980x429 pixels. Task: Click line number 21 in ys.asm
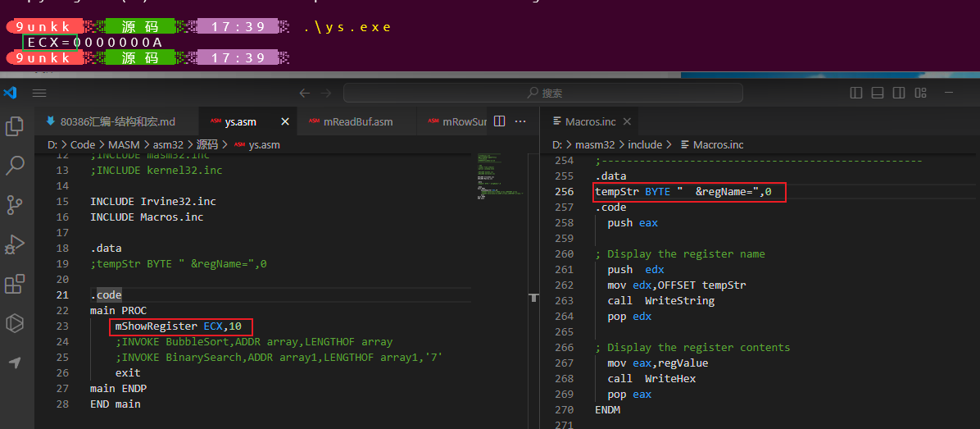point(62,294)
